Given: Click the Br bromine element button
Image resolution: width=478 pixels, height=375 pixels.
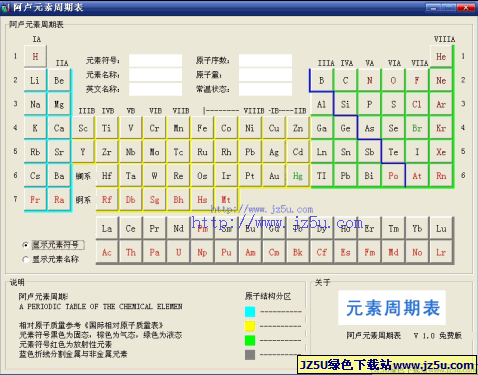Looking at the screenshot, I should pyautogui.click(x=417, y=128).
